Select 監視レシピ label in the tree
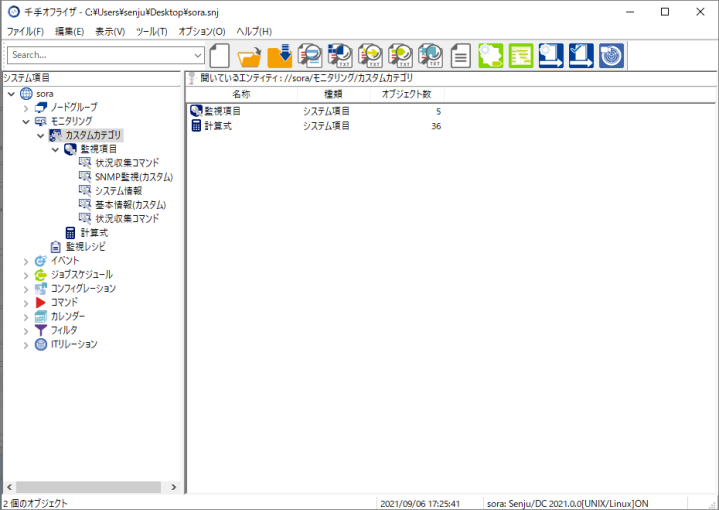719x510 pixels. [x=85, y=247]
